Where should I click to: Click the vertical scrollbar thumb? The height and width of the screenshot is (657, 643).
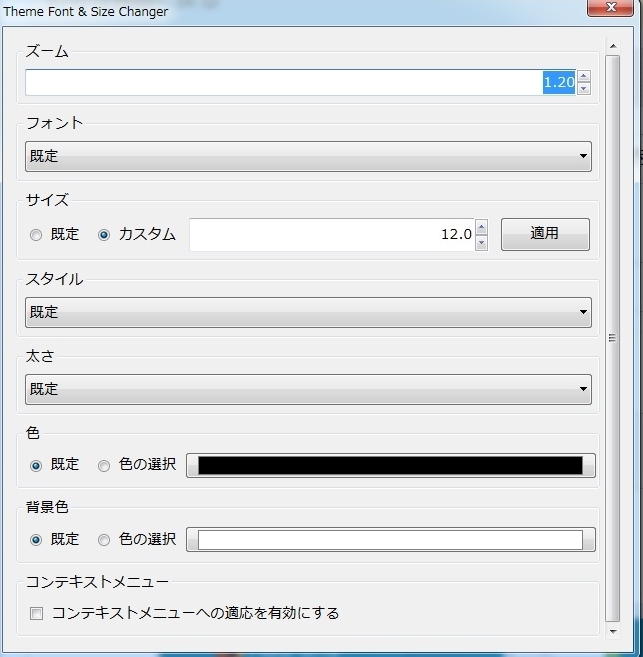[612, 338]
